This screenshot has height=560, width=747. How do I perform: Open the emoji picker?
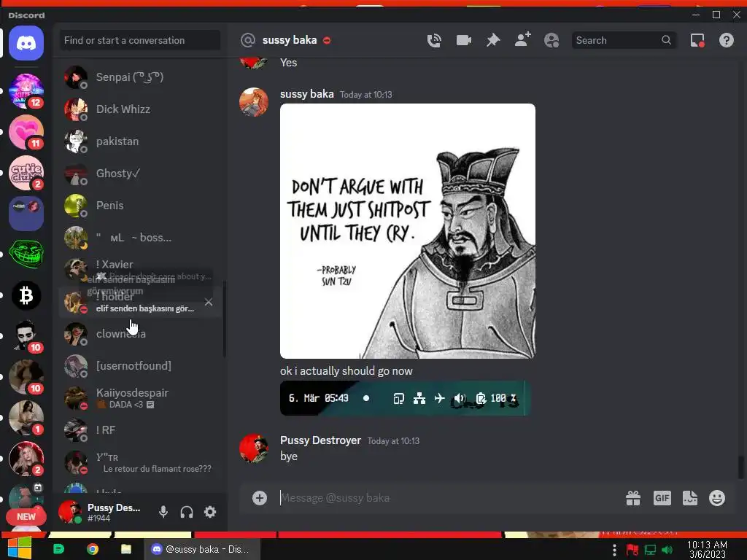point(717,498)
